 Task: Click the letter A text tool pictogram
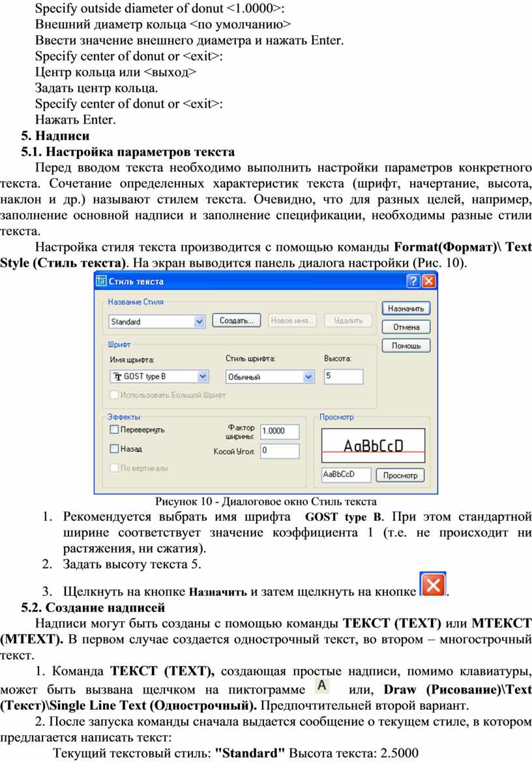click(321, 686)
